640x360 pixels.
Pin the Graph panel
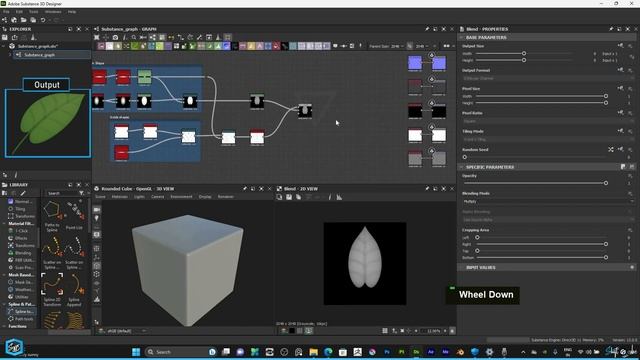click(427, 29)
